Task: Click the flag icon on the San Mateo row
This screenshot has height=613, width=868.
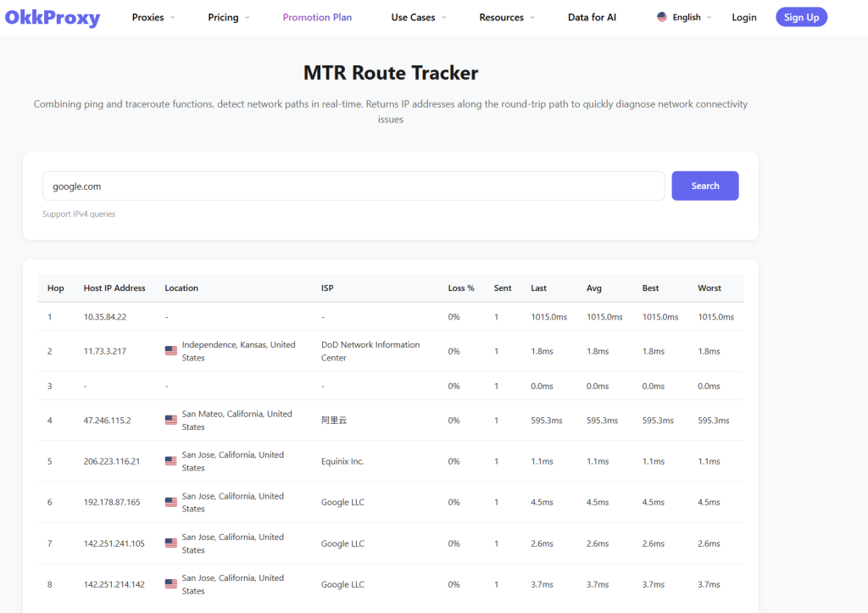Action: pos(170,420)
